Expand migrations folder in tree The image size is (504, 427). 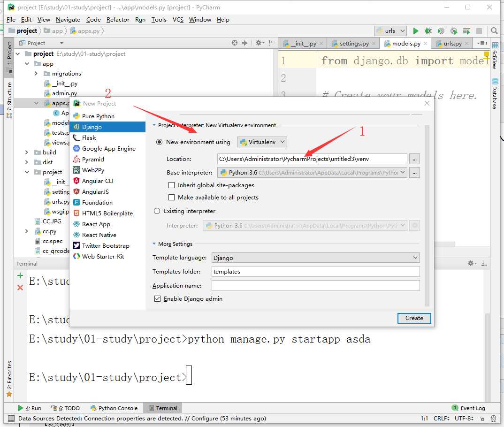(36, 74)
